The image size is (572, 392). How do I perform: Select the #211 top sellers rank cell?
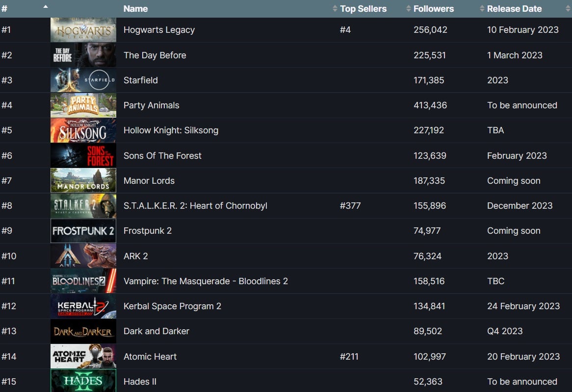click(349, 357)
